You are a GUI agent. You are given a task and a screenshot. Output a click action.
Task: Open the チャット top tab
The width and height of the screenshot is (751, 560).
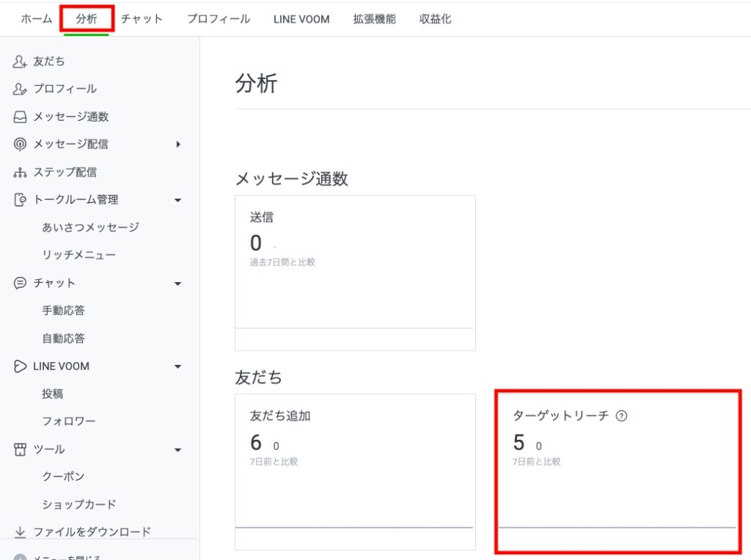(x=142, y=19)
